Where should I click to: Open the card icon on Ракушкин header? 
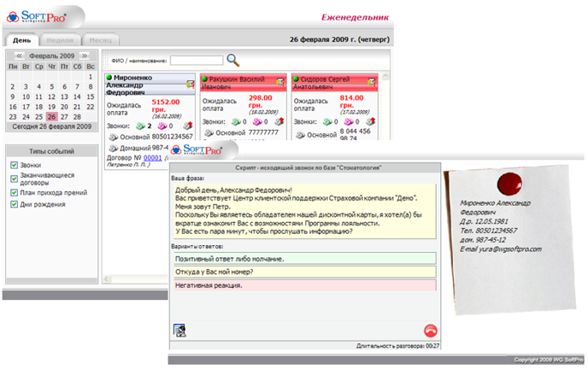(x=279, y=81)
